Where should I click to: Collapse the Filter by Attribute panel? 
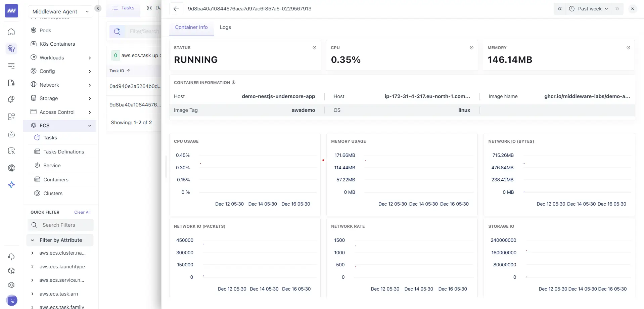click(32, 240)
